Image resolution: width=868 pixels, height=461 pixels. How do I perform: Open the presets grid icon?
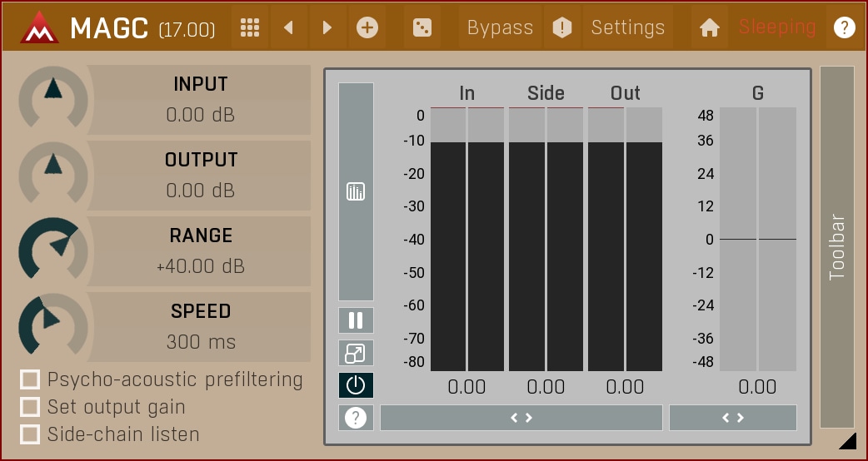249,27
